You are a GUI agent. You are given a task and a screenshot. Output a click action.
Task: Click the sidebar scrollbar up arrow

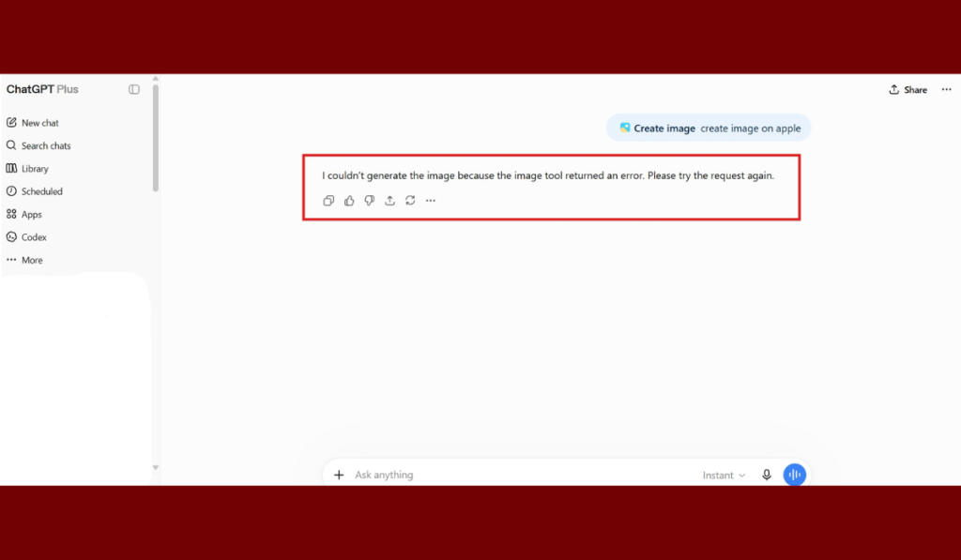coord(156,79)
